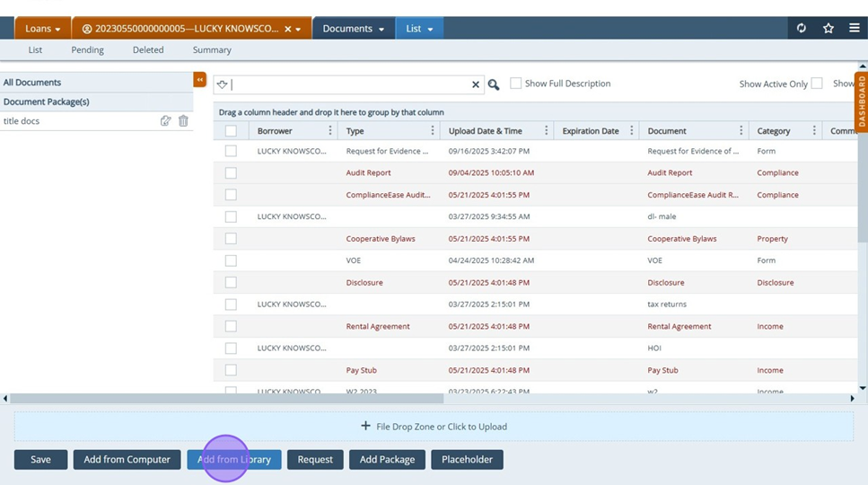Click the horizontal scrollbar under the grid
The height and width of the screenshot is (485, 868).
pos(226,398)
